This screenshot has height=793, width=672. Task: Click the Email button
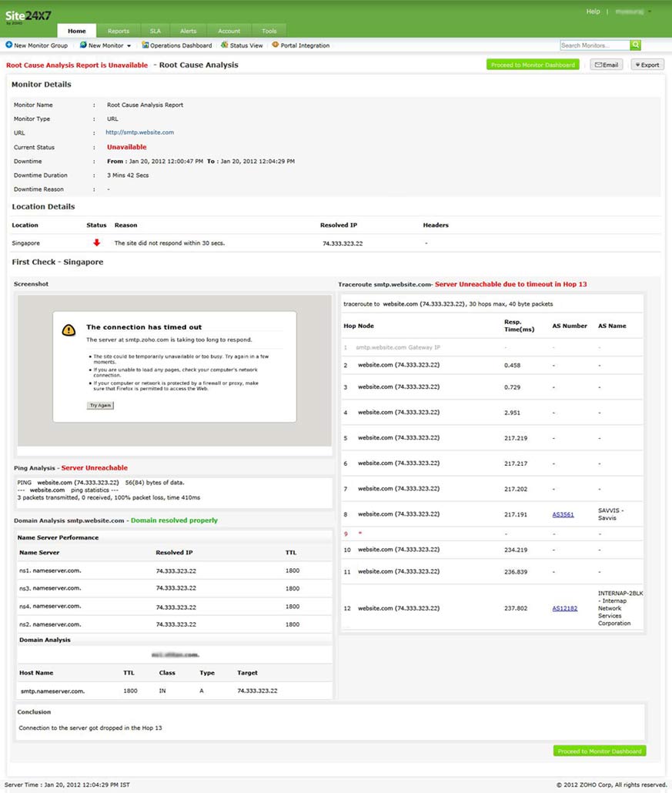click(x=606, y=65)
